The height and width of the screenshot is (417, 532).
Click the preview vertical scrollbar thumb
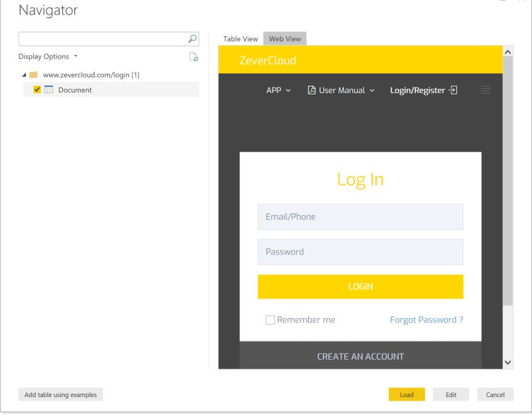click(x=508, y=181)
